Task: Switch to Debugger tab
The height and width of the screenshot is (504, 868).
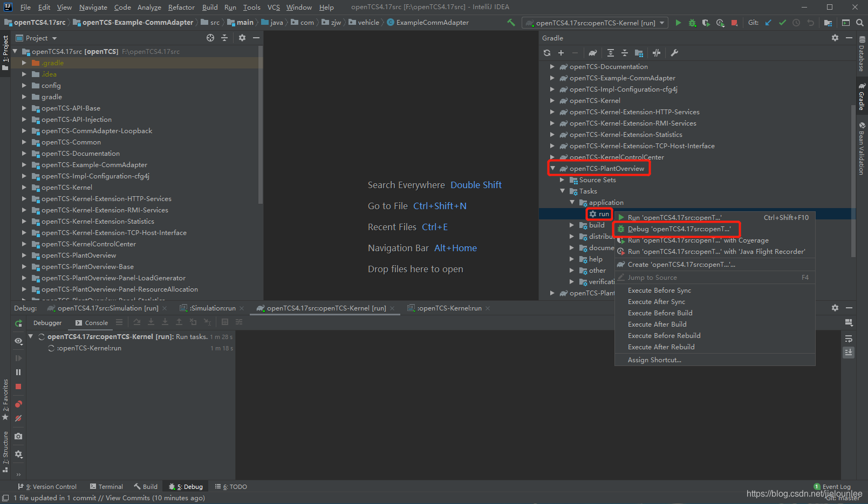Action: click(47, 323)
